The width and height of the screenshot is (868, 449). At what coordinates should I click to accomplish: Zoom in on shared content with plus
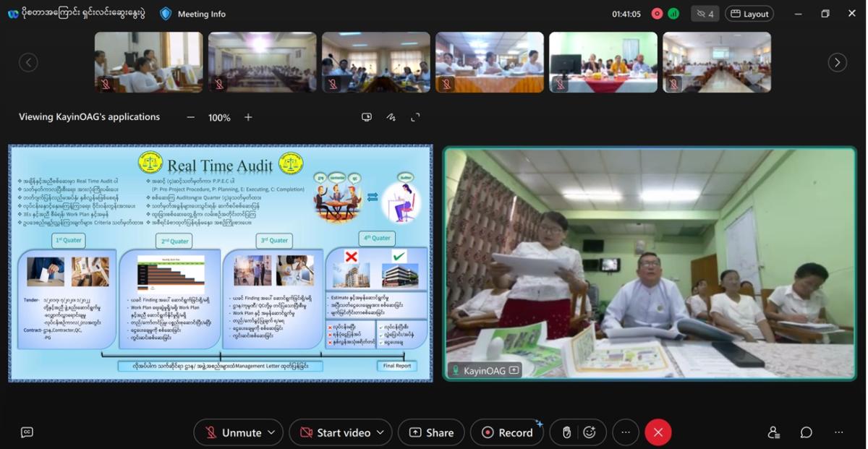[248, 117]
